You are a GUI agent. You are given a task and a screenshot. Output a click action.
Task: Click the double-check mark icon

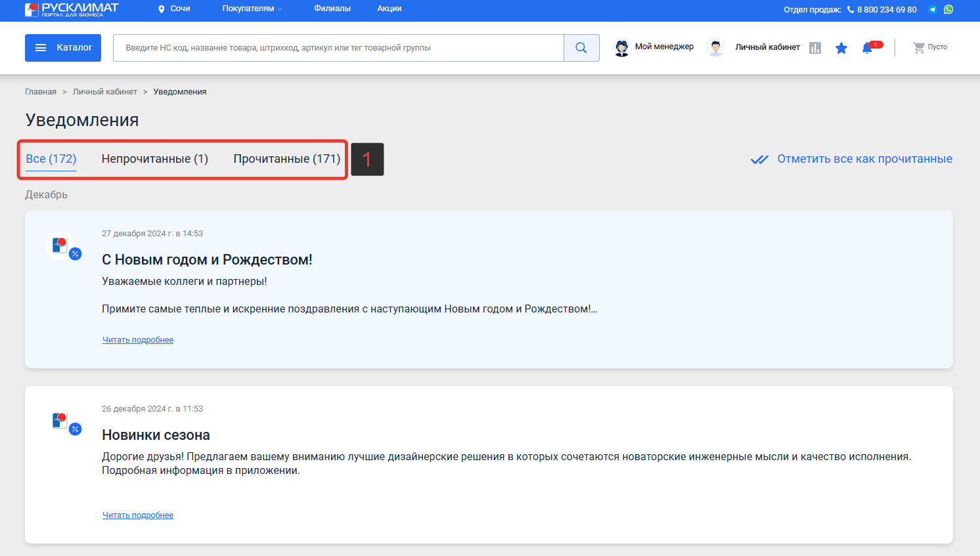(759, 160)
